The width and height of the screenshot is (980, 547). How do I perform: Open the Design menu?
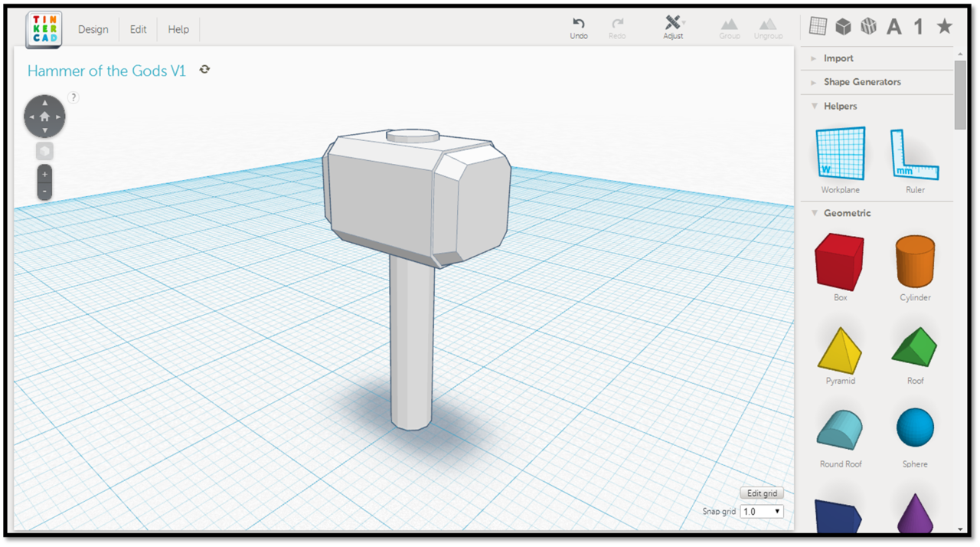point(93,29)
